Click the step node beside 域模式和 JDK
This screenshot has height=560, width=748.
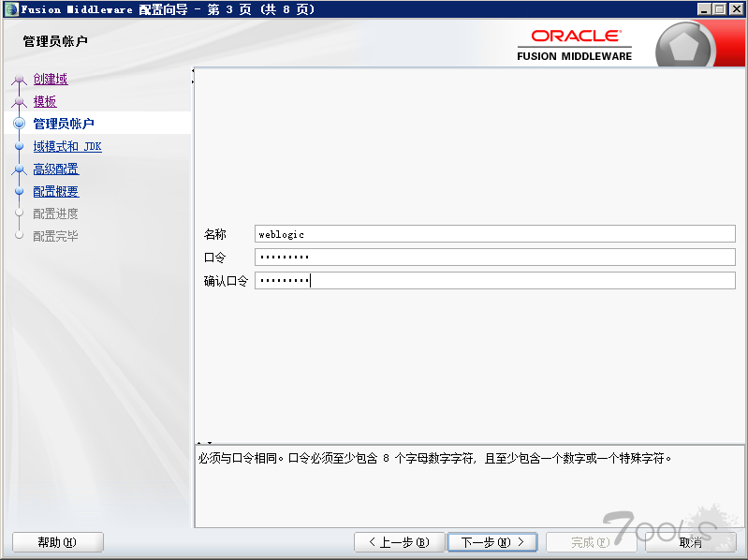[19, 147]
